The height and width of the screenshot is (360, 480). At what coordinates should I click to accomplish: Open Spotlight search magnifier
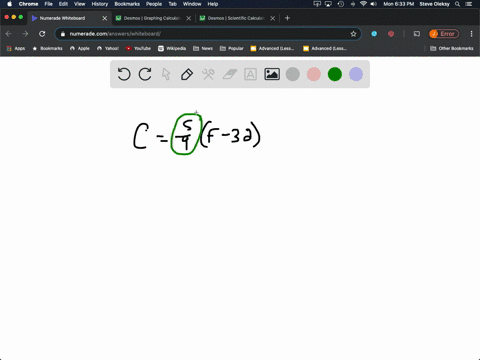[458, 4]
